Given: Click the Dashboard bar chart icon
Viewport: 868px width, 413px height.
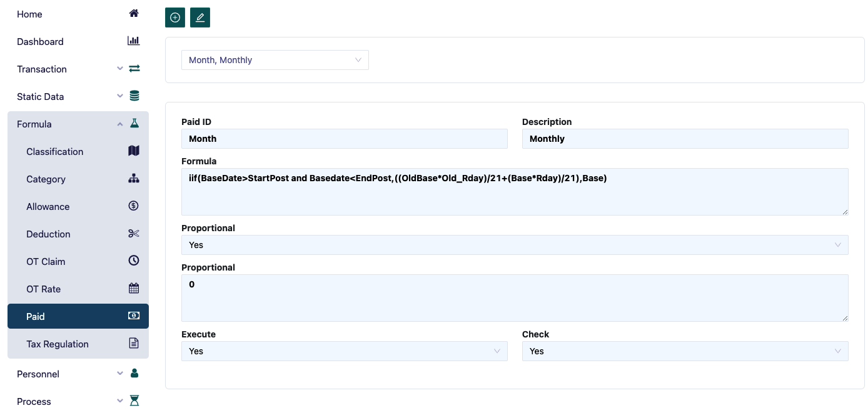Looking at the screenshot, I should click(x=134, y=41).
